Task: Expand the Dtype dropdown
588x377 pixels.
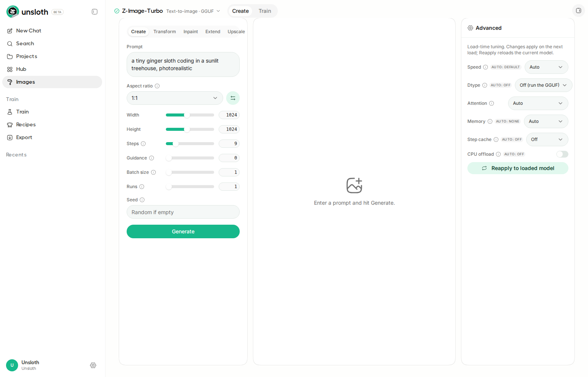Action: click(x=544, y=85)
